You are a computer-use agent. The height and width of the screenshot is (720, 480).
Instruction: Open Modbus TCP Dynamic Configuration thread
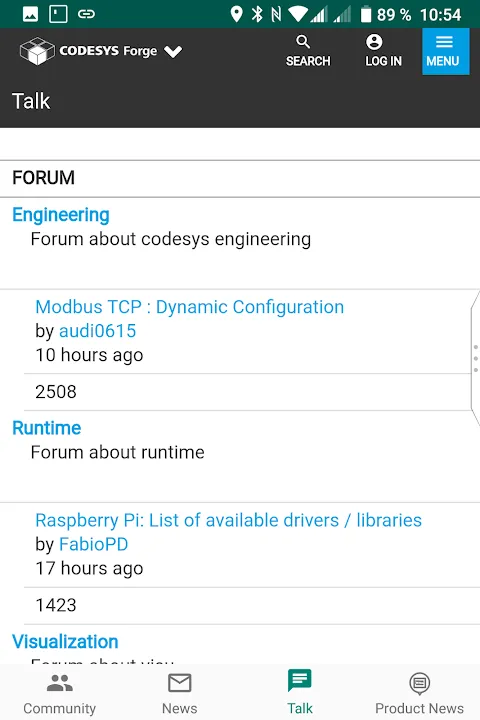tap(190, 307)
